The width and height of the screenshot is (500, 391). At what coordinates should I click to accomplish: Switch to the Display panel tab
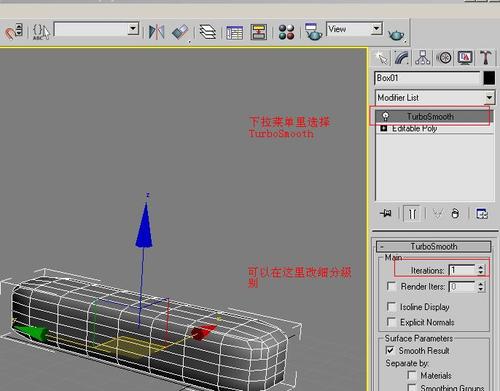[465, 58]
